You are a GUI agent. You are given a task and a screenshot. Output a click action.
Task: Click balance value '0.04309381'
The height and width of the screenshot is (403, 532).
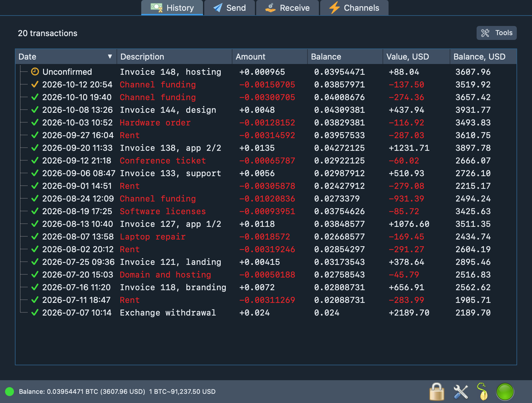pyautogui.click(x=339, y=110)
